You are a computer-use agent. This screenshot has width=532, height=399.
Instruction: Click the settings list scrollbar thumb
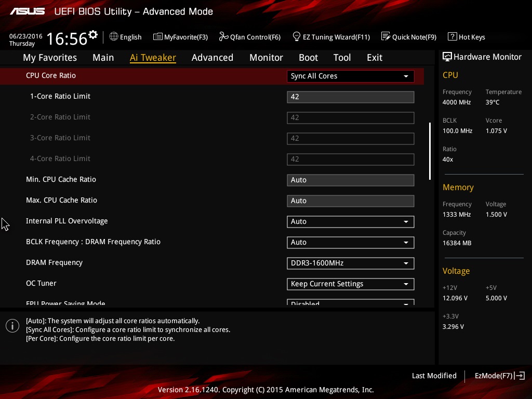pyautogui.click(x=430, y=151)
